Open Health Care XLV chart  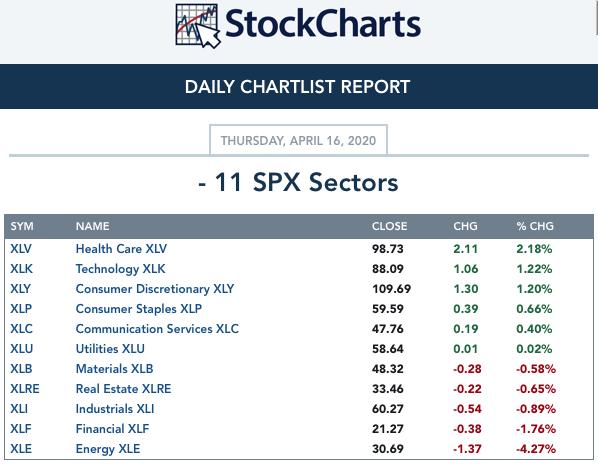tap(121, 249)
